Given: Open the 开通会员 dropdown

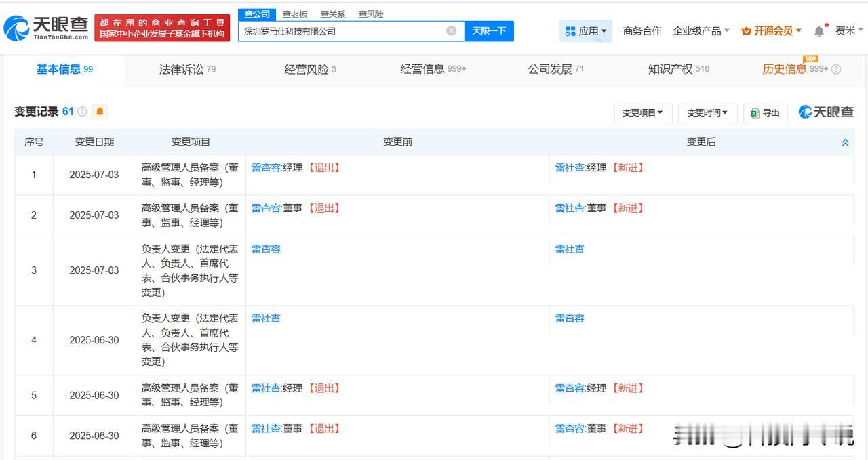Looking at the screenshot, I should [772, 30].
